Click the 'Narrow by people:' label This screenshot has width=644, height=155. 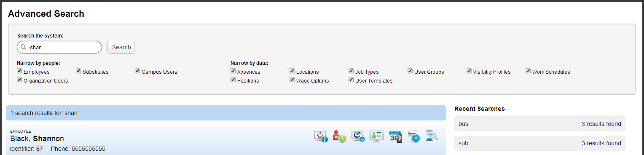point(38,63)
